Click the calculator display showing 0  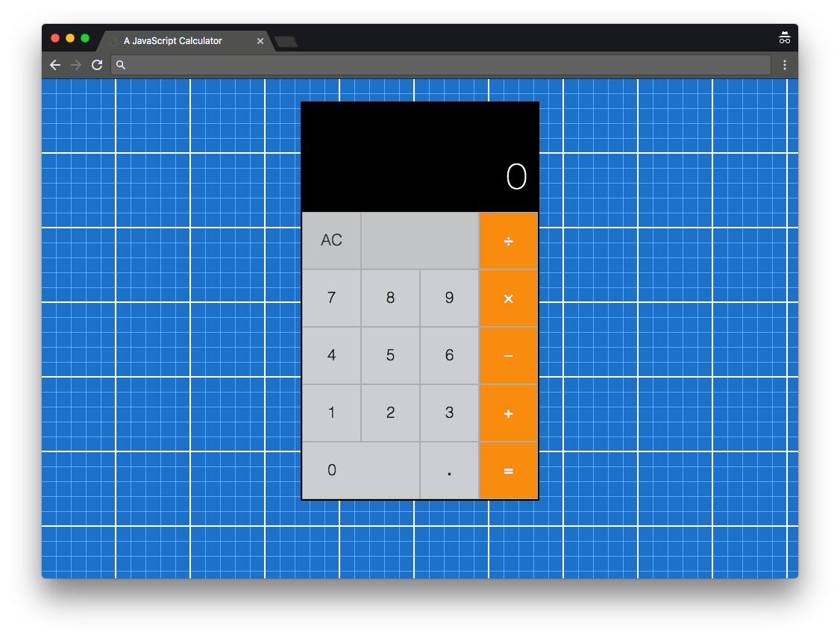pos(420,157)
